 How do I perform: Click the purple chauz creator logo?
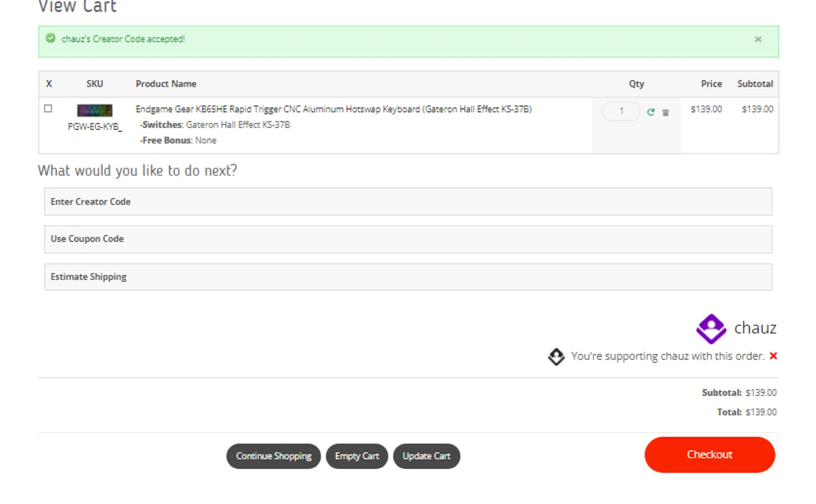[711, 329]
